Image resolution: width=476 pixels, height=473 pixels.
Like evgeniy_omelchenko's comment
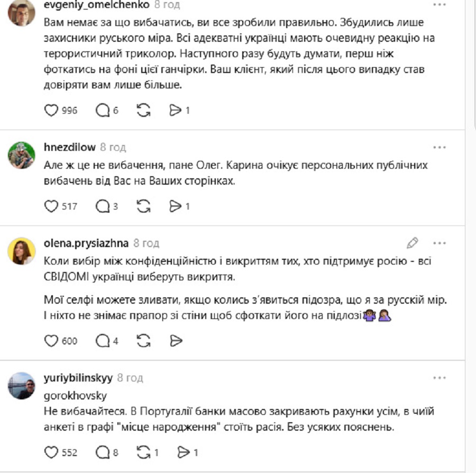(x=51, y=110)
